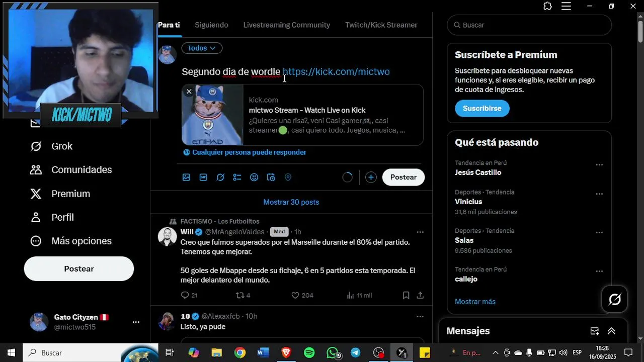Click the sidebar Postear button
The height and width of the screenshot is (362, 644).
pyautogui.click(x=79, y=268)
